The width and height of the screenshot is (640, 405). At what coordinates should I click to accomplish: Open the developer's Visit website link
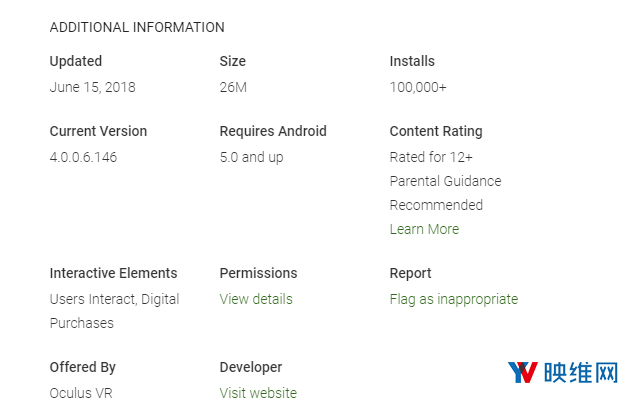click(258, 393)
